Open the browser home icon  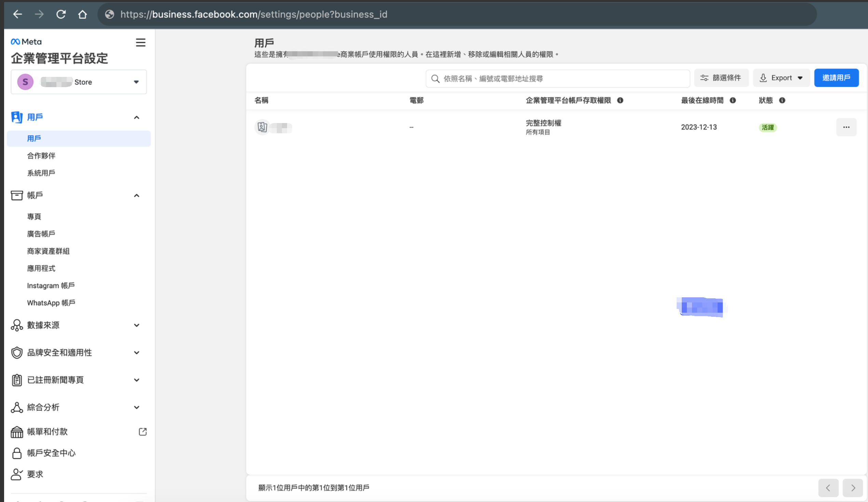point(82,14)
